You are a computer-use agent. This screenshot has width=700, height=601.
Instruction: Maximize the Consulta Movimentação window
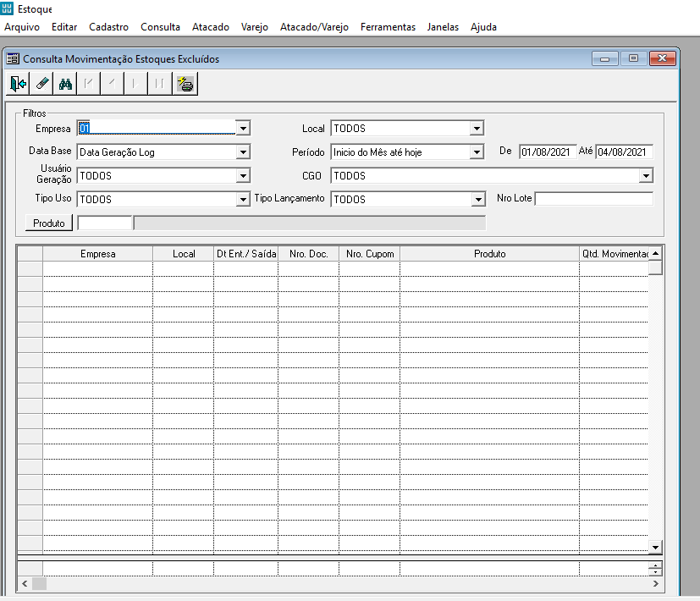pyautogui.click(x=633, y=58)
